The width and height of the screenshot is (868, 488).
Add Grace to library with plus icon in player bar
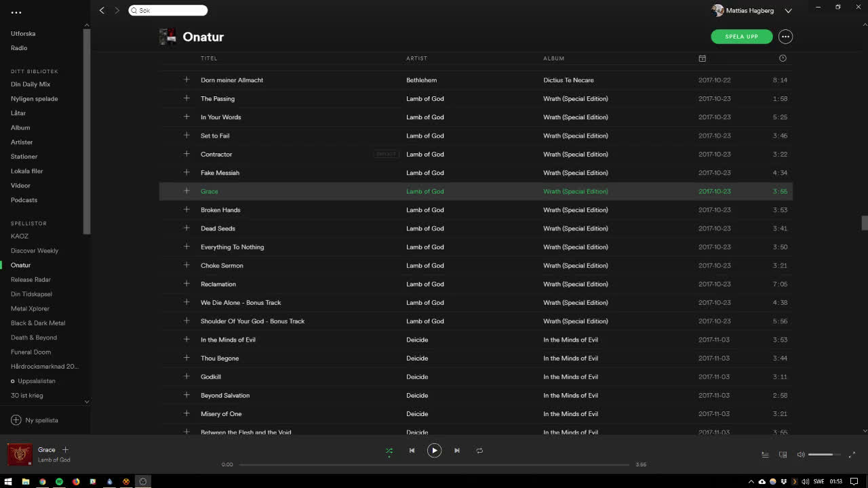click(66, 450)
